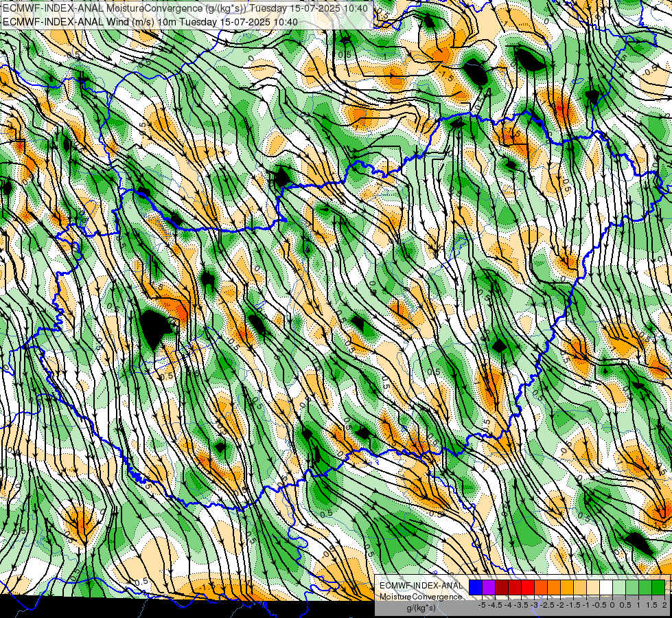Pick the orange swatch between -2.5 and -2

554,588
